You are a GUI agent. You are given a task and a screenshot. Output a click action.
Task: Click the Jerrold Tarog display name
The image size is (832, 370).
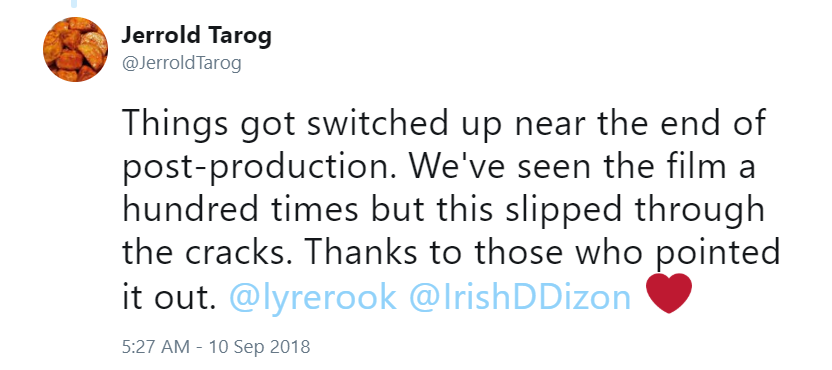196,36
